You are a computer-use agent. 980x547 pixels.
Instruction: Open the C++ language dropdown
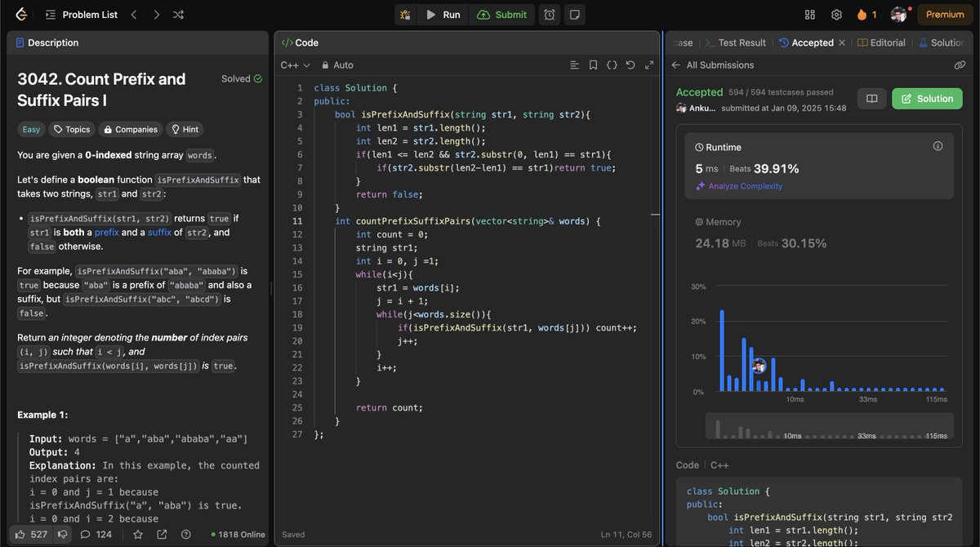[x=296, y=64]
